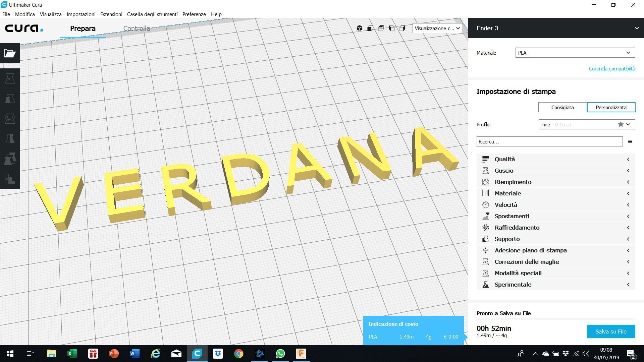Open the Visualizza menu
Image resolution: width=644 pixels, height=362 pixels.
tap(51, 14)
